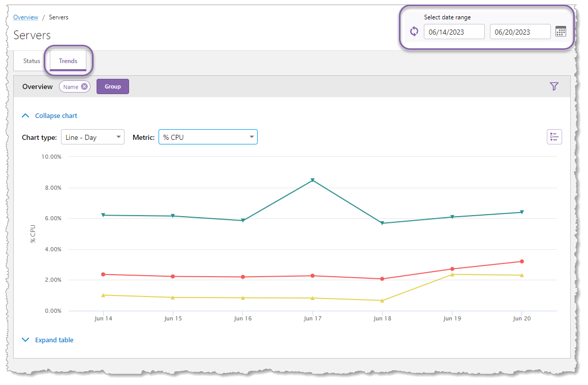
Task: Click the start date field 06/14/2023
Action: [x=454, y=31]
